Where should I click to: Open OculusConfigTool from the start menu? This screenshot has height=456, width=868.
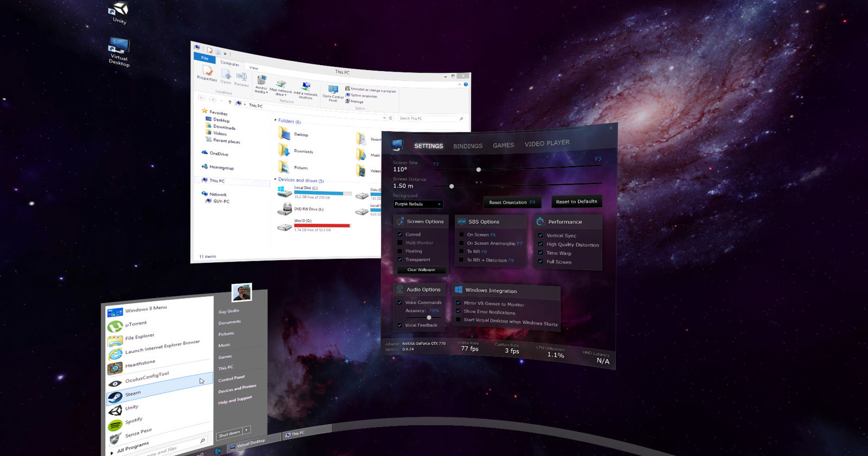(139, 379)
